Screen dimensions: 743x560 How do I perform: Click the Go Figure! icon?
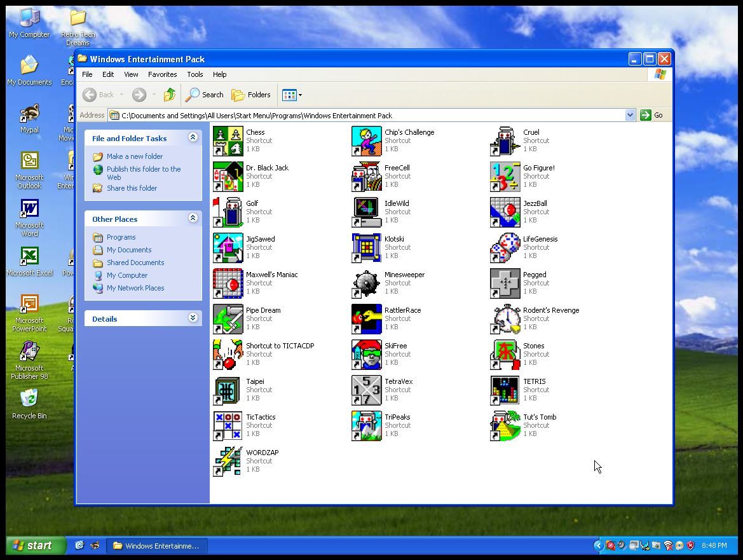(505, 177)
